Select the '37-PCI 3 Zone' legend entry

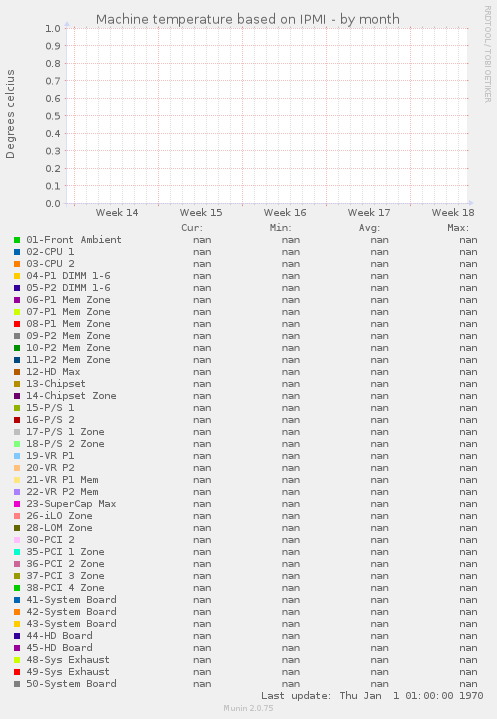[x=65, y=575]
